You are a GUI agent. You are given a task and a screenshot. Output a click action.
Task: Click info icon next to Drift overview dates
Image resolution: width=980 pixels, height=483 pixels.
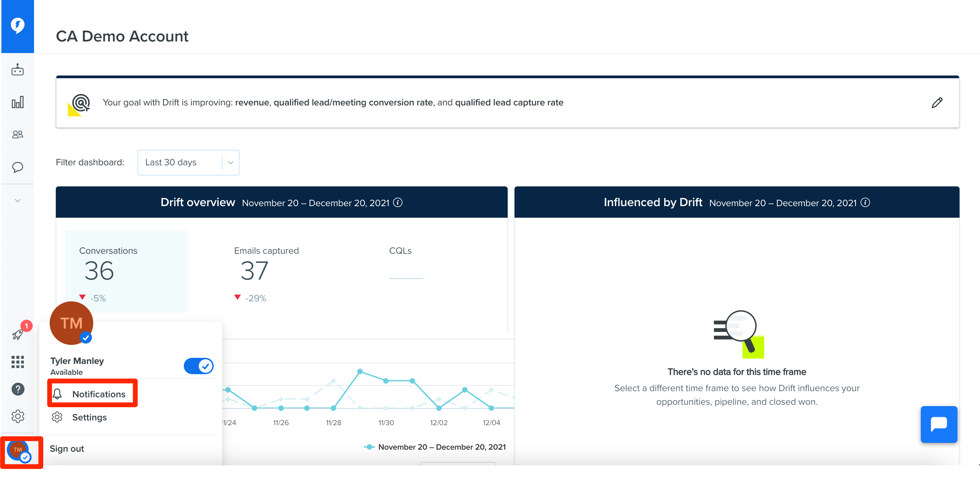pyautogui.click(x=397, y=202)
